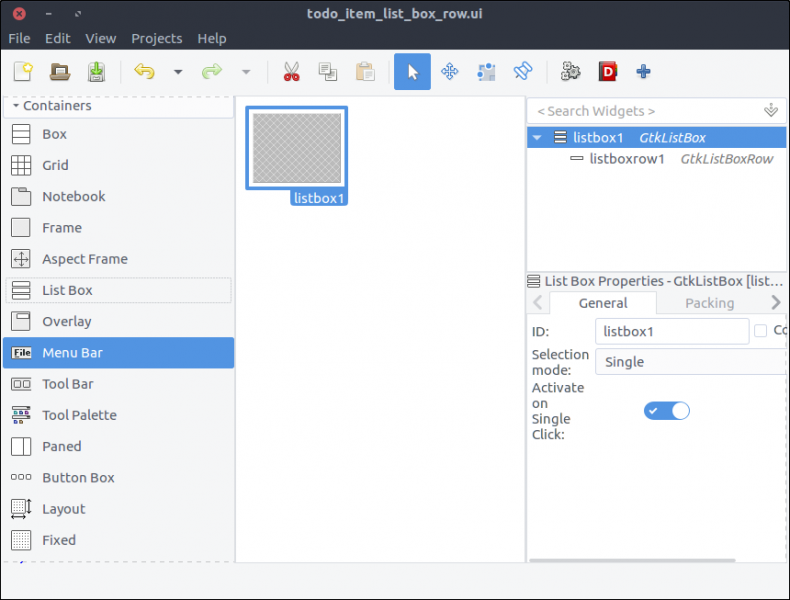Open the Selection mode combo box
This screenshot has height=600, width=790.
click(x=690, y=362)
